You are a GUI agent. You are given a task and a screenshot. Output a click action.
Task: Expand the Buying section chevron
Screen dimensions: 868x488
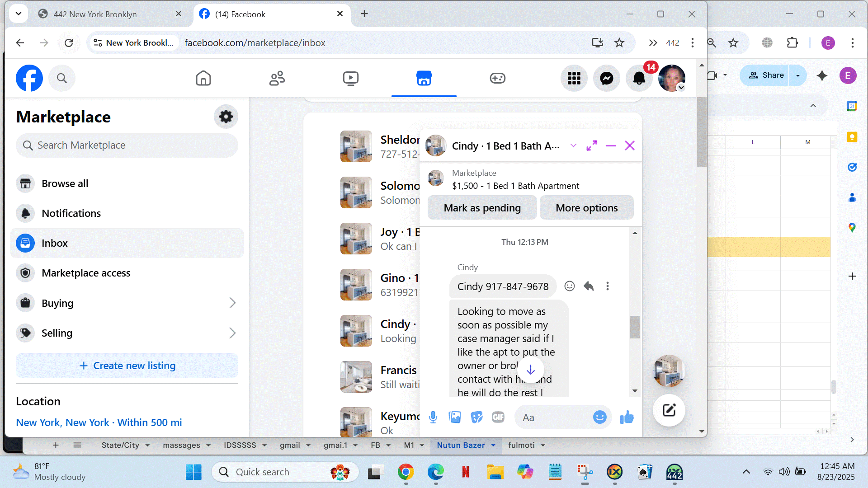pos(232,303)
